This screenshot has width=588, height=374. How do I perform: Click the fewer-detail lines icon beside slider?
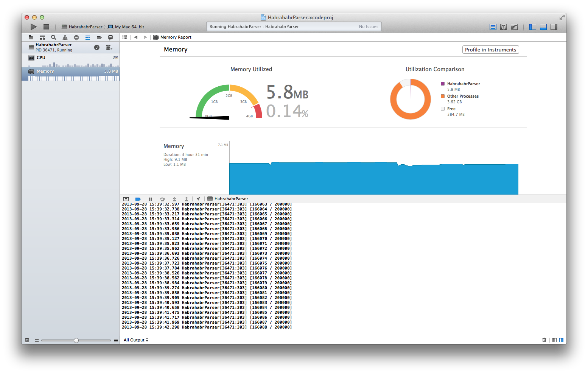pos(37,340)
